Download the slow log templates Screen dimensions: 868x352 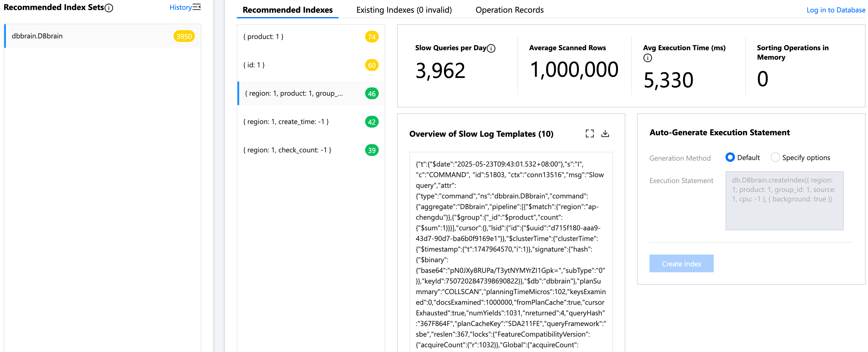(x=605, y=133)
